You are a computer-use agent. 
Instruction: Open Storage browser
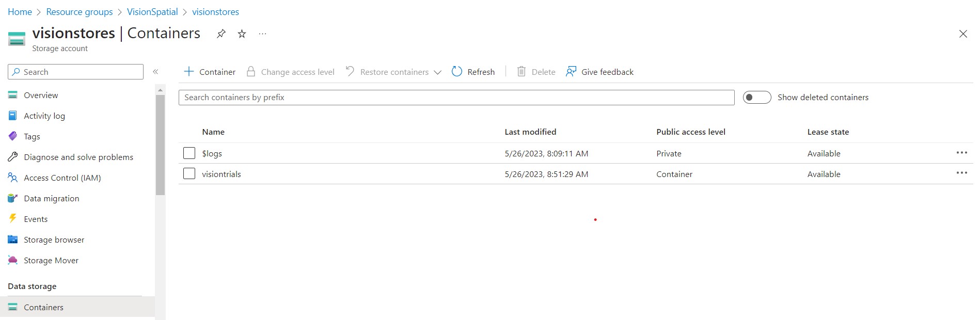point(54,240)
